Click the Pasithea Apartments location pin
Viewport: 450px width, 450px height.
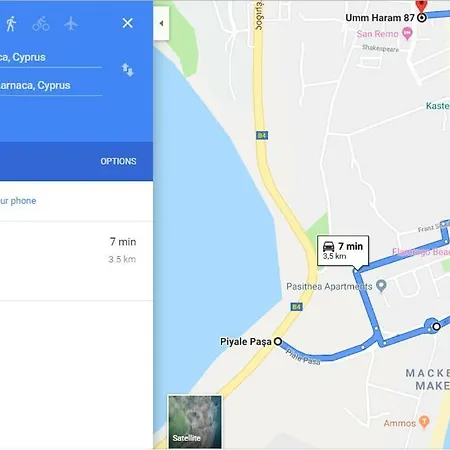(381, 286)
